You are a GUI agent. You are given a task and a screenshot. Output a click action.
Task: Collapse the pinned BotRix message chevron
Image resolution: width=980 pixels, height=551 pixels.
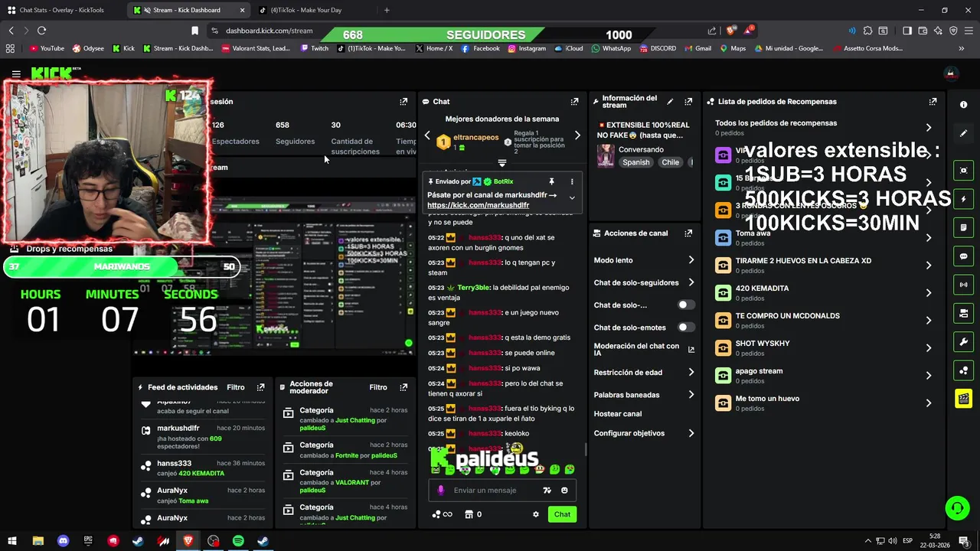coord(571,197)
